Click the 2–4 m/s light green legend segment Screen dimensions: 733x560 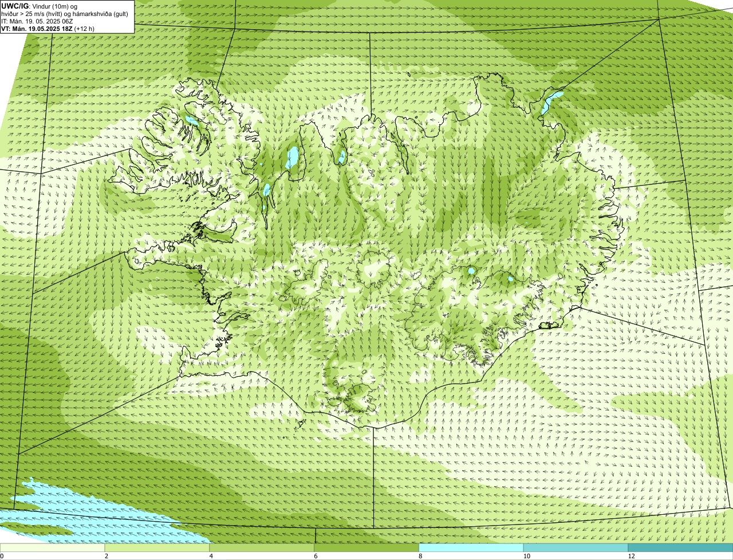pos(157,547)
